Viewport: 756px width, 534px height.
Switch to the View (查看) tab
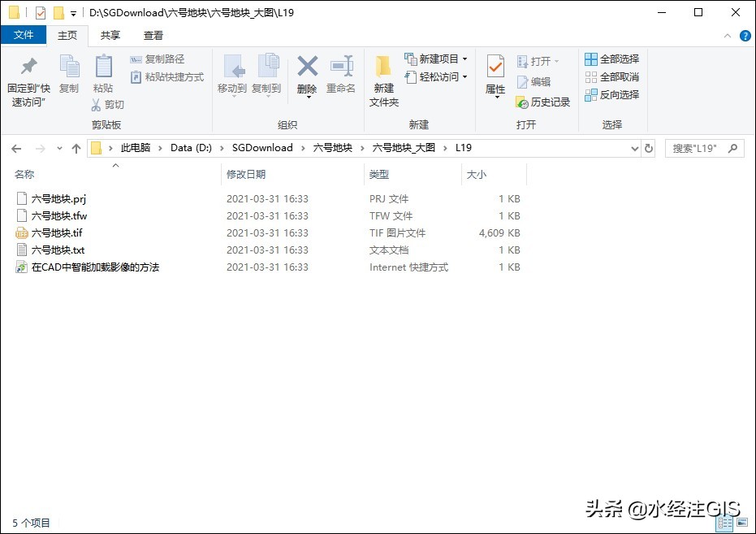[153, 35]
